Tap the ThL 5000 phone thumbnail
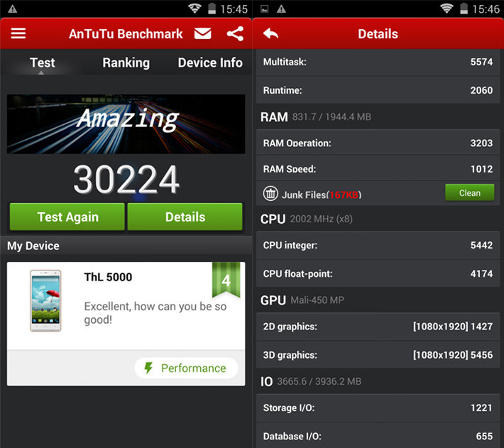504x448 pixels. coord(45,300)
